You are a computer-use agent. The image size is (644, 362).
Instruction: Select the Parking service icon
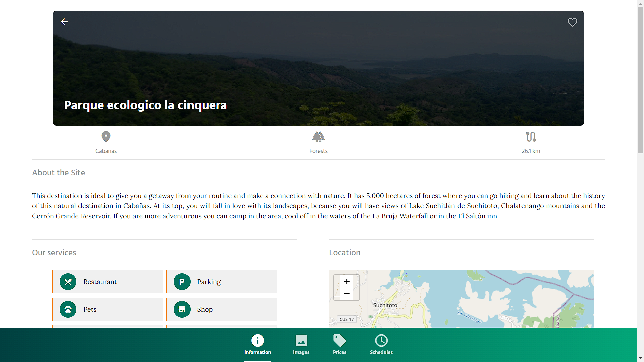182,282
